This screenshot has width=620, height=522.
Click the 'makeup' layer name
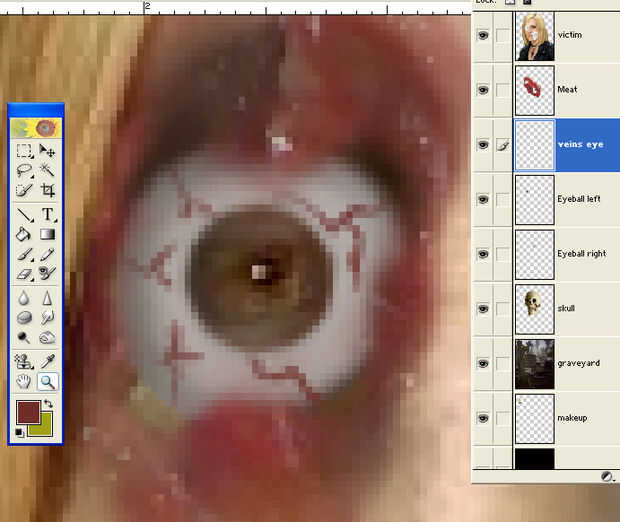[x=572, y=418]
